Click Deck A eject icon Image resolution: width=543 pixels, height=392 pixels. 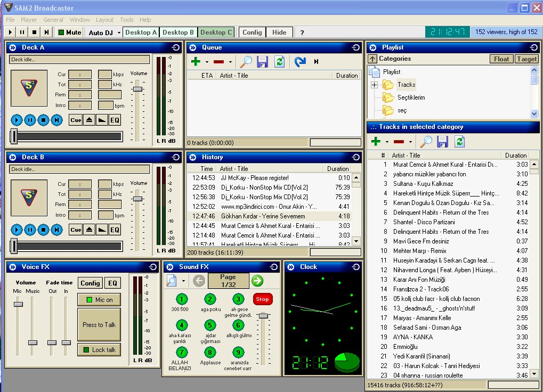click(90, 120)
